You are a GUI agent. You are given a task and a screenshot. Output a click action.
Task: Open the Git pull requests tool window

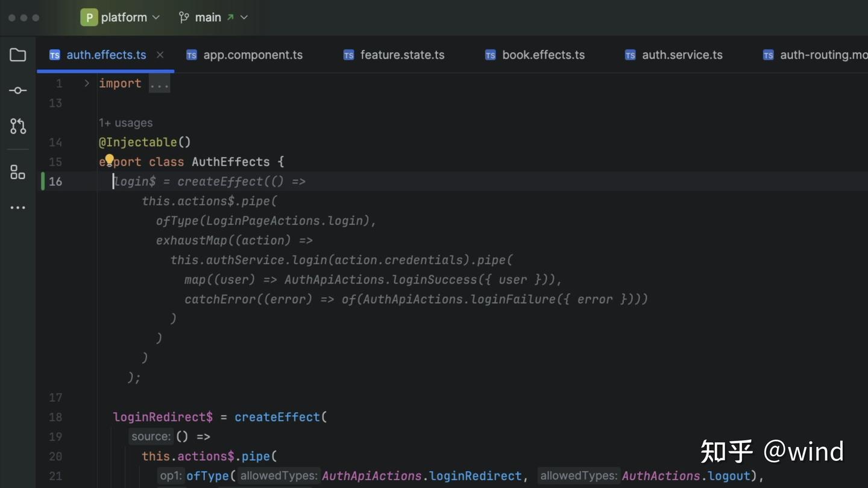(17, 126)
